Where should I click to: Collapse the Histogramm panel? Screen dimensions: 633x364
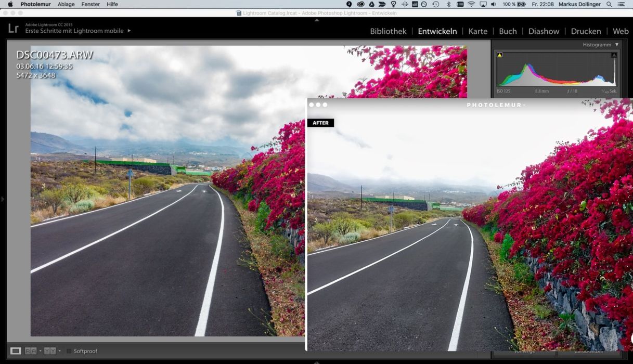[x=617, y=45]
